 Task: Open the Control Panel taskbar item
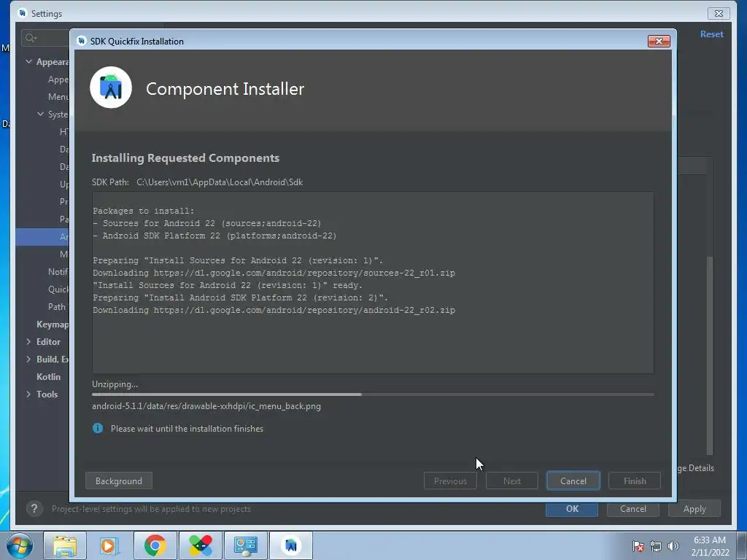245,545
